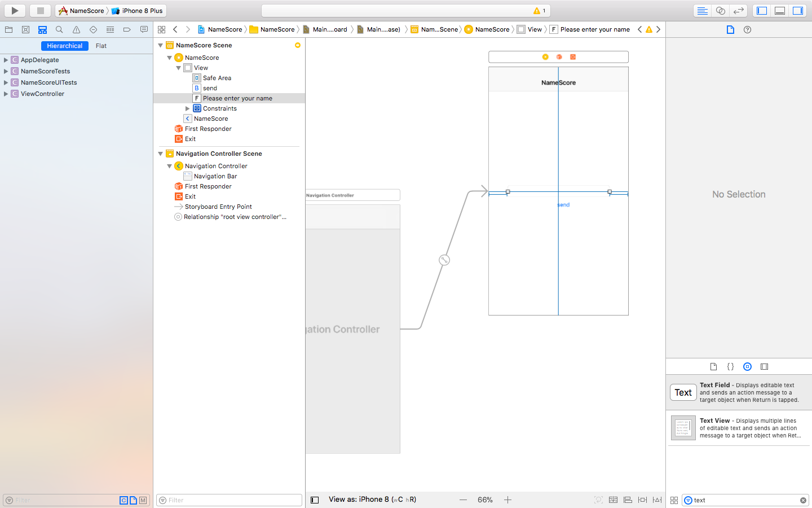Screen dimensions: 812x508
Task: Click Update Frames icon
Action: pos(598,500)
